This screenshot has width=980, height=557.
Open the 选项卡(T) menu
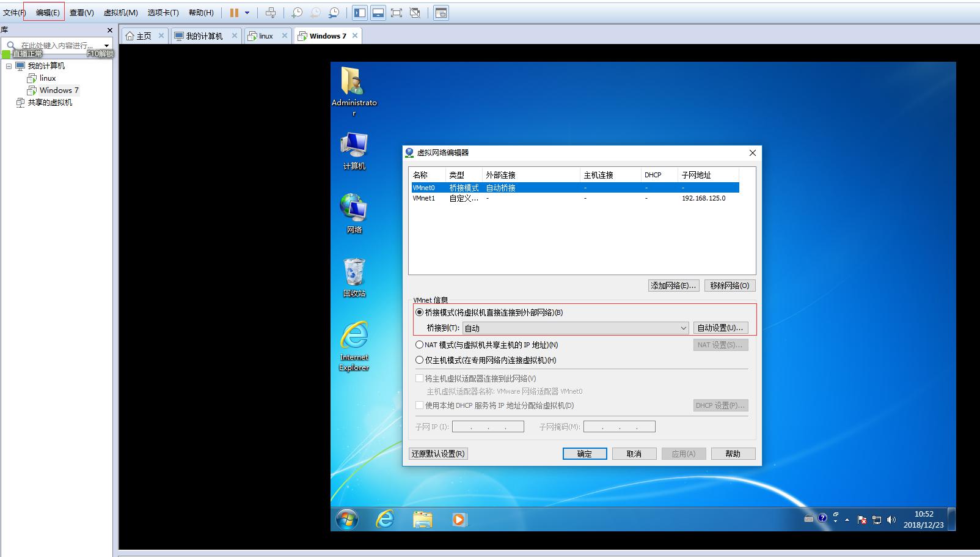[163, 12]
